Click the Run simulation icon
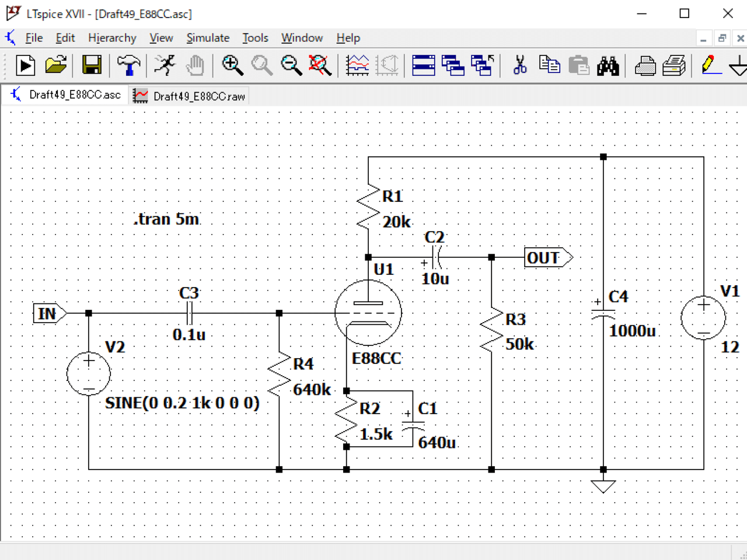 pyautogui.click(x=25, y=65)
